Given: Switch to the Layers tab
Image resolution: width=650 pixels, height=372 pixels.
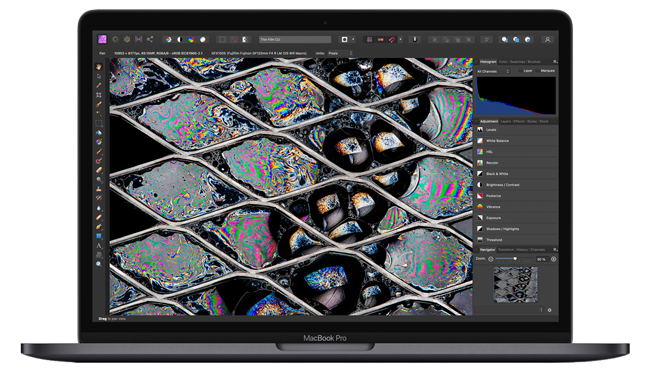Looking at the screenshot, I should point(506,122).
